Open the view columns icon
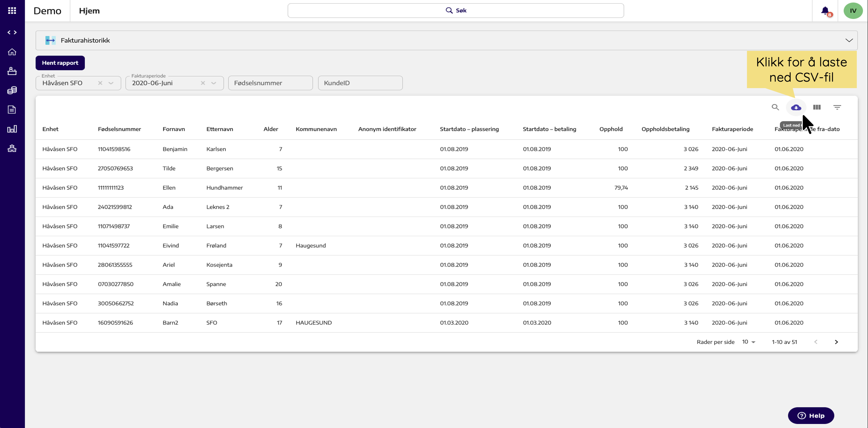 point(817,107)
